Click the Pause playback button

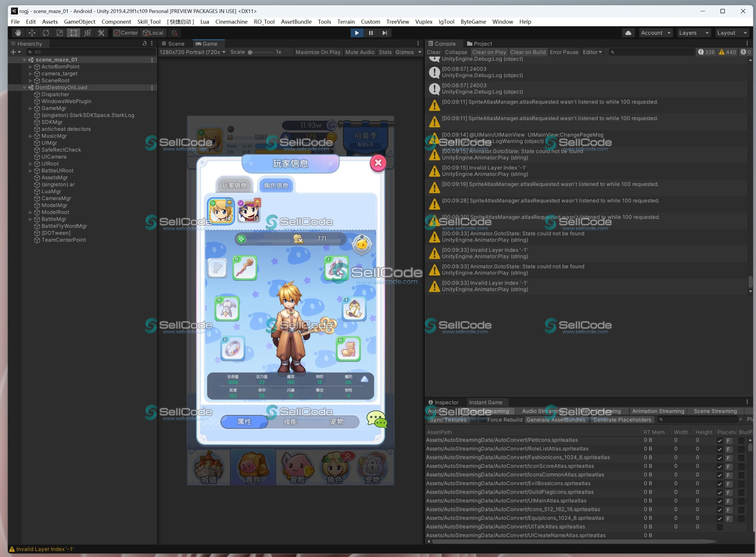pos(370,33)
